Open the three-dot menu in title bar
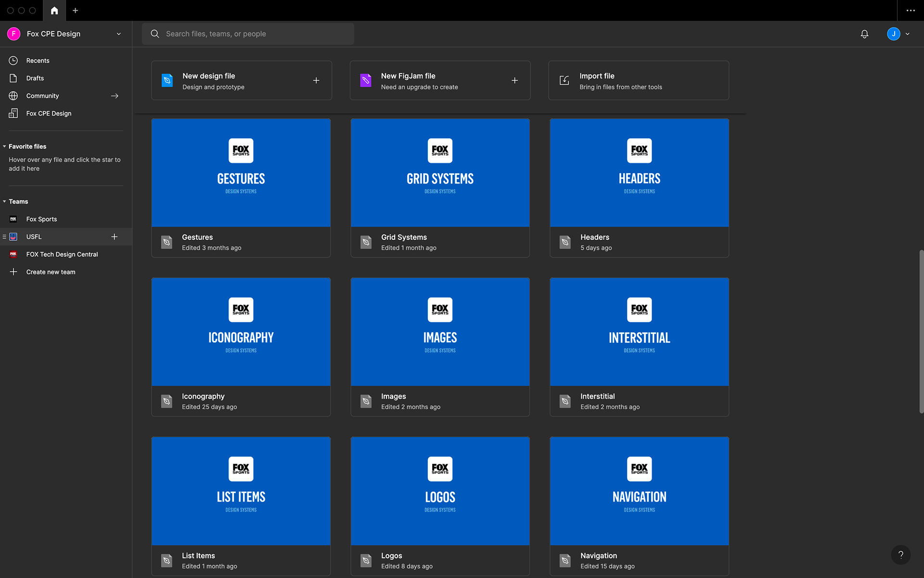This screenshot has width=924, height=578. (911, 11)
